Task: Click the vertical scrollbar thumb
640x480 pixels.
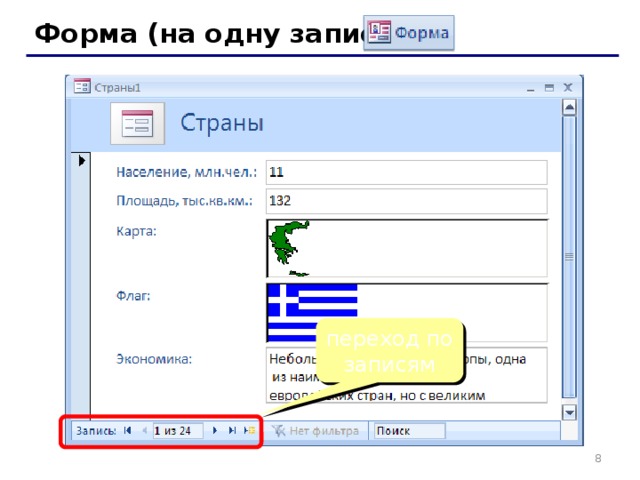Action: [x=569, y=256]
